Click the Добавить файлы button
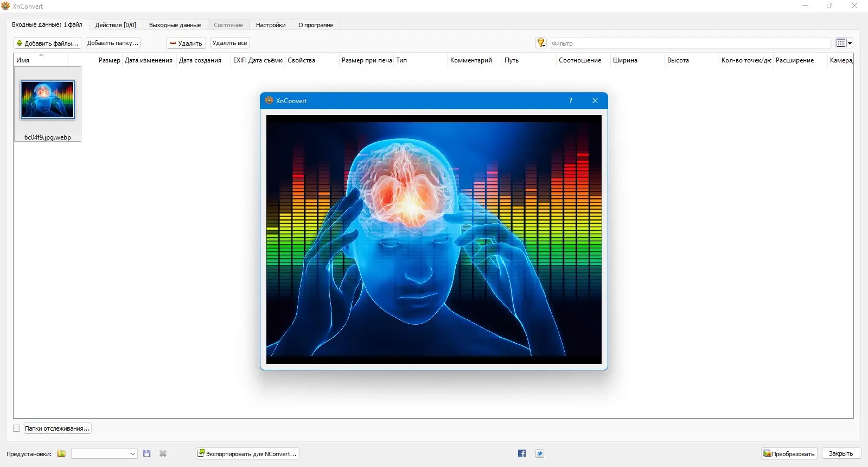 pyautogui.click(x=47, y=43)
